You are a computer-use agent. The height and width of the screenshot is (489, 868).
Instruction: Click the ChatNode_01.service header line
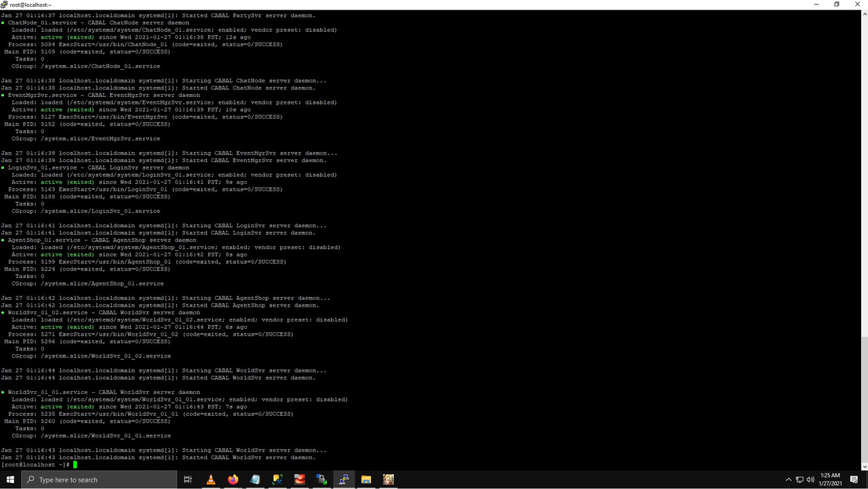point(95,22)
